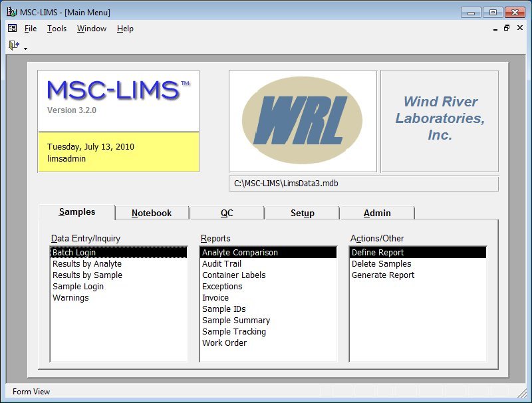
Task: Click the exit door toolbar icon
Action: pos(14,45)
